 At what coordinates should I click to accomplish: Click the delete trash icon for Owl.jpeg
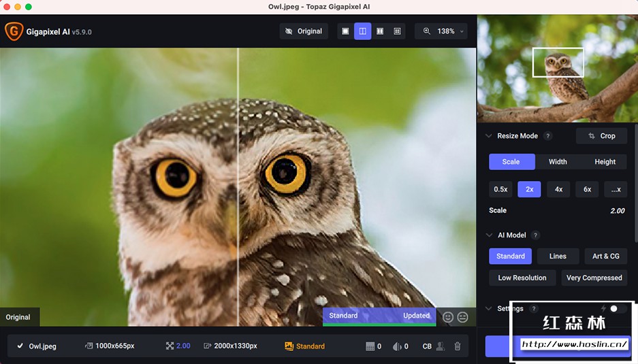458,346
